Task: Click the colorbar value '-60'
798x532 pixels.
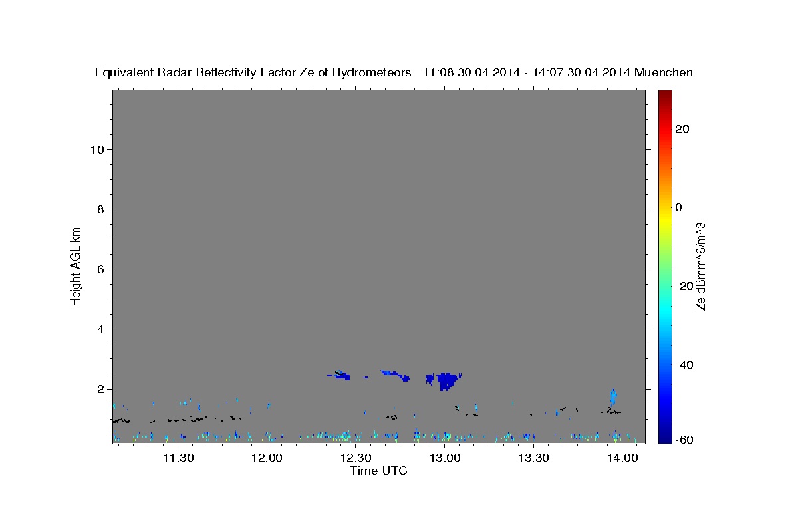Action: 684,439
